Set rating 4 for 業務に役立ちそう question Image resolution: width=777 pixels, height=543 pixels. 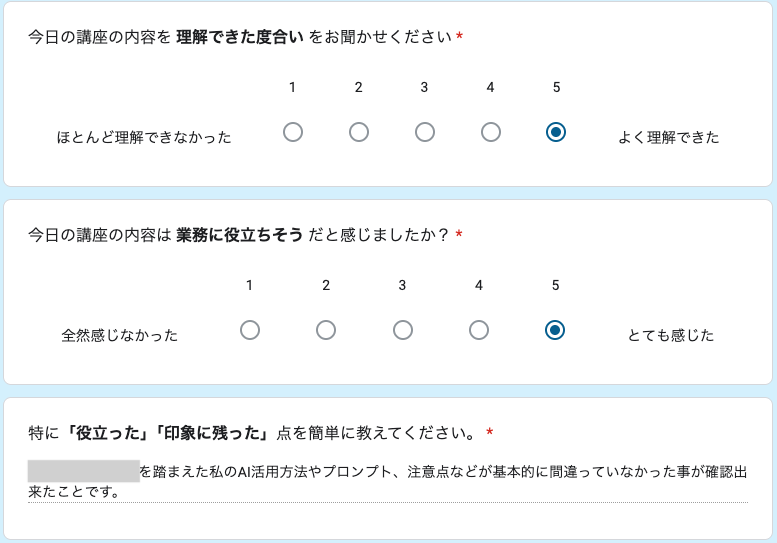click(x=479, y=330)
